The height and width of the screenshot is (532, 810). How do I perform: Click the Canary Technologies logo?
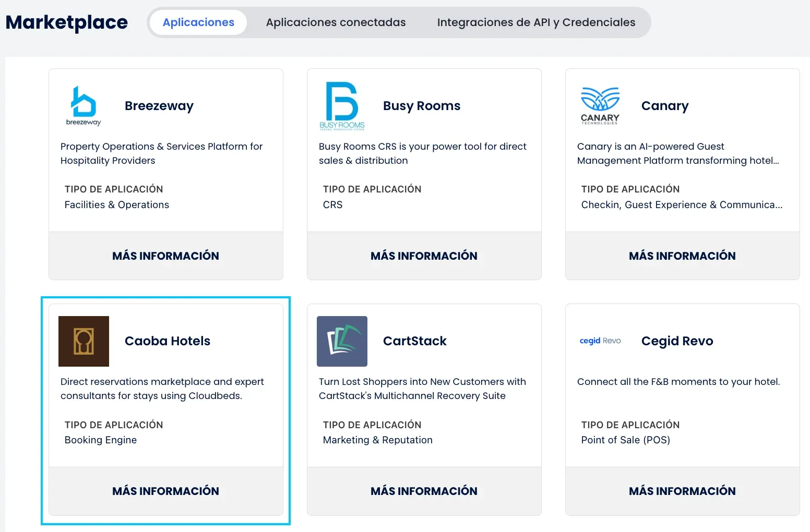click(600, 106)
